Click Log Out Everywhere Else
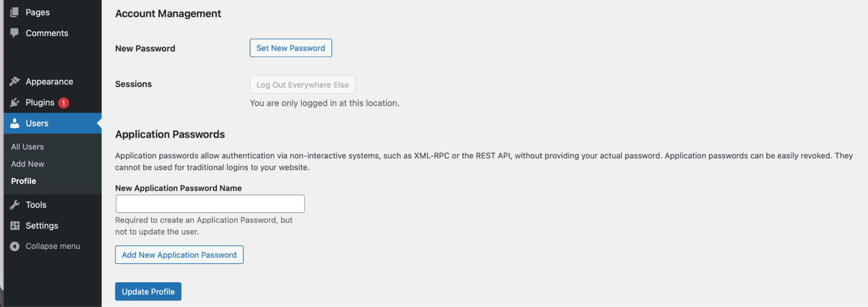 302,84
